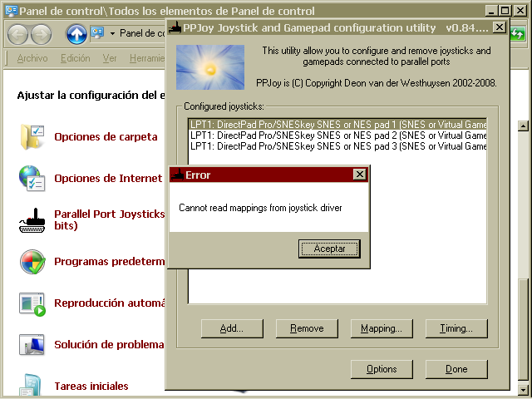Open Reproducción automática link
Screen dimensions: 532x399
click(x=110, y=303)
